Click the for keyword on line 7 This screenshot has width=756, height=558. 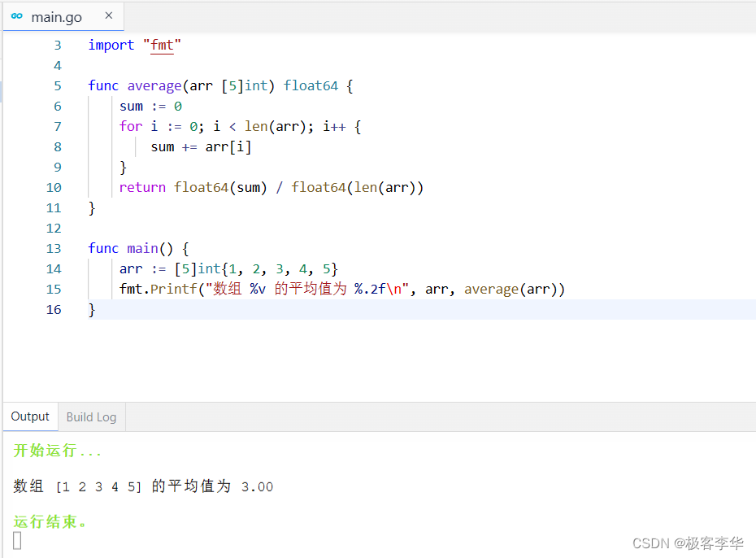point(131,126)
